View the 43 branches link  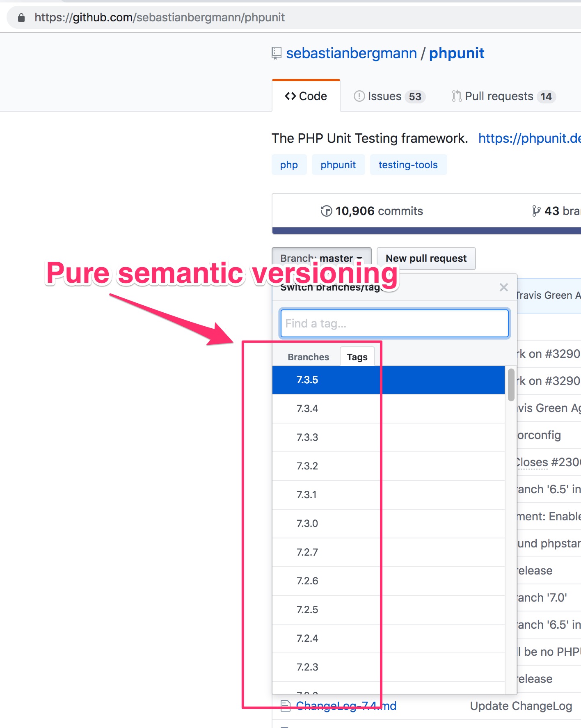tap(556, 211)
